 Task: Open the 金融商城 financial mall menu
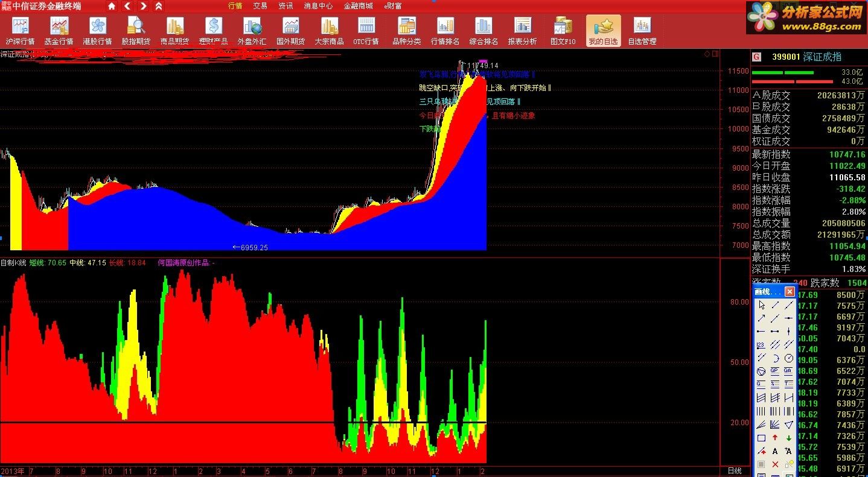coord(358,6)
